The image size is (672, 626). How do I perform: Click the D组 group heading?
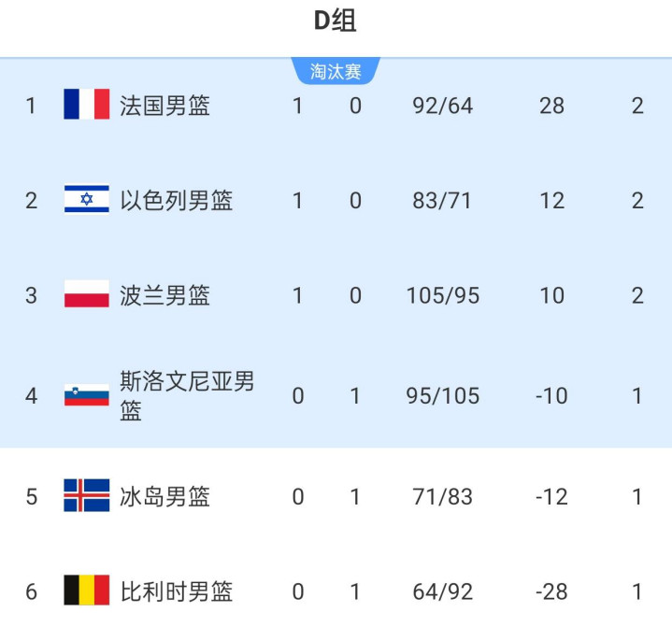coord(335,21)
